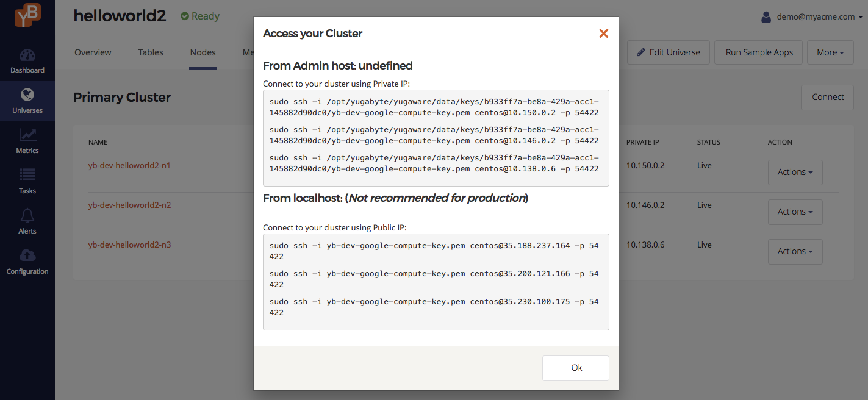Viewport: 868px width, 400px height.
Task: Click the user avatar icon
Action: pos(766,17)
